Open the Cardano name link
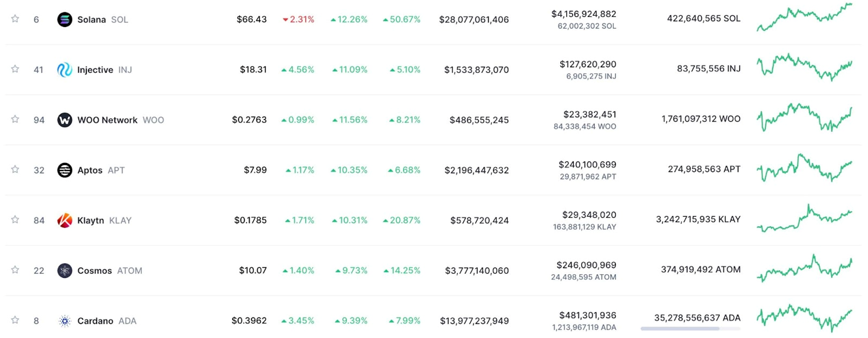This screenshot has width=868, height=338. [95, 321]
